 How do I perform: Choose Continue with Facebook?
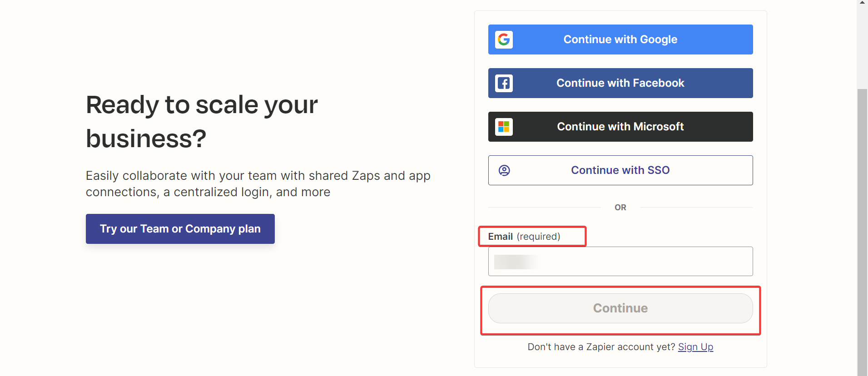(x=620, y=83)
